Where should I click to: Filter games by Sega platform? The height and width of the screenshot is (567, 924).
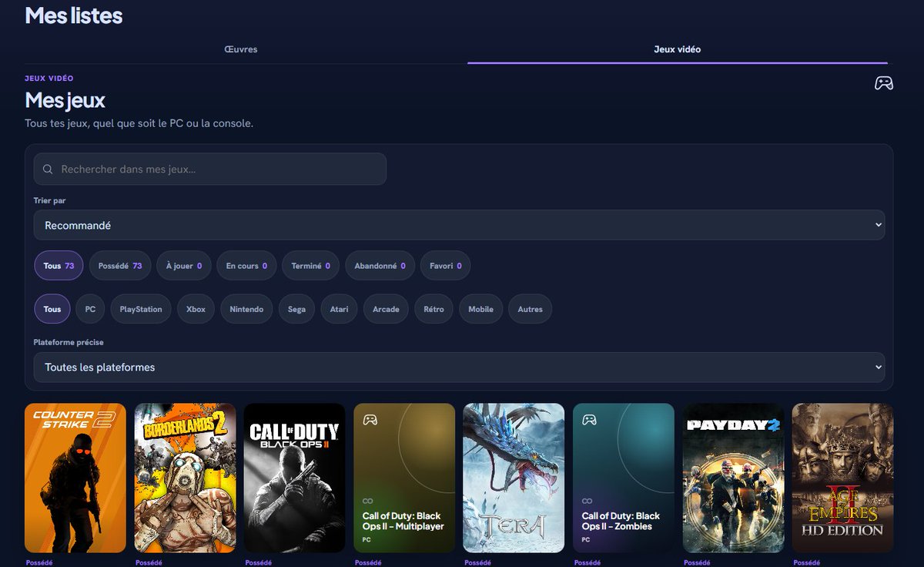(x=296, y=309)
